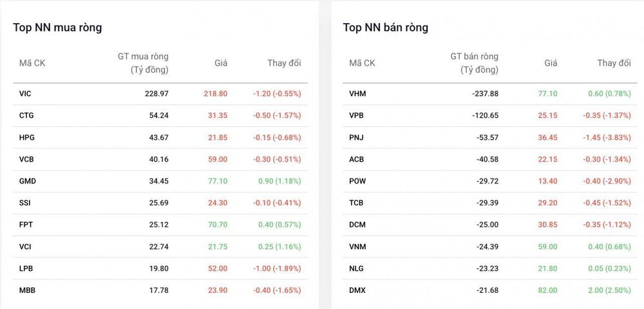Screen dimensions: 644x309
Task: Click the 43.67 value for HPG
Action: pyautogui.click(x=158, y=138)
